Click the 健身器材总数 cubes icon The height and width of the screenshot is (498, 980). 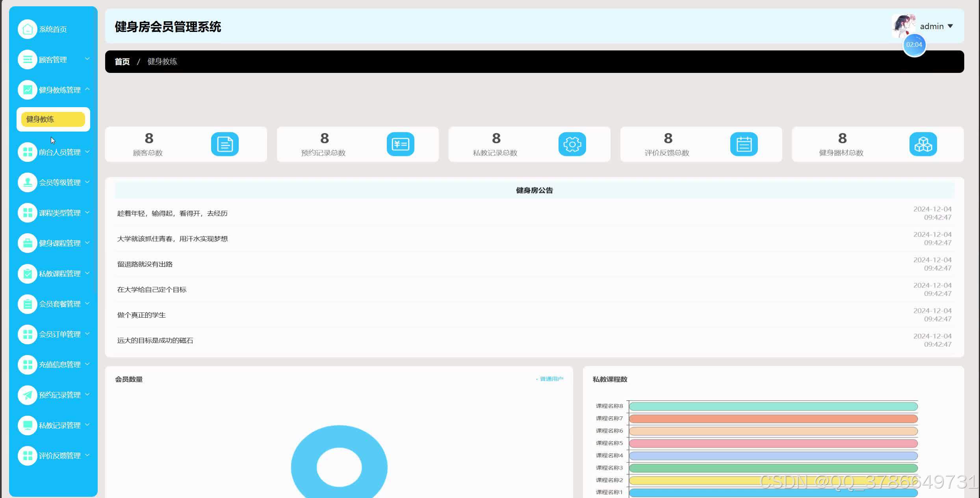coord(923,144)
